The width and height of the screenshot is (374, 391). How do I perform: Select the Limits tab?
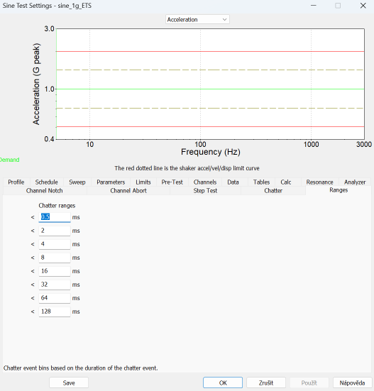[x=143, y=182]
